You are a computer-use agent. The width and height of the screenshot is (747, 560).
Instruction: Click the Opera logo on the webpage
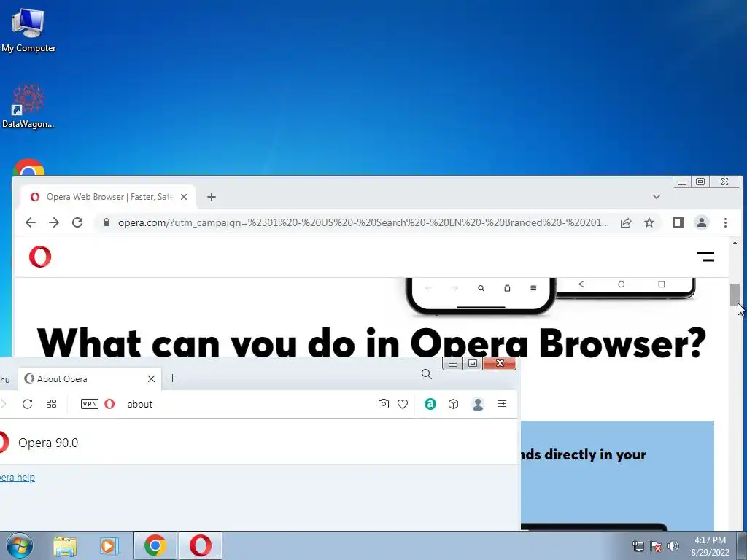point(40,257)
